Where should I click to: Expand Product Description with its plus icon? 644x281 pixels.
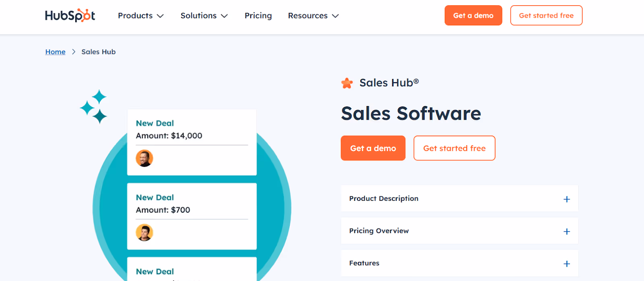pyautogui.click(x=567, y=199)
